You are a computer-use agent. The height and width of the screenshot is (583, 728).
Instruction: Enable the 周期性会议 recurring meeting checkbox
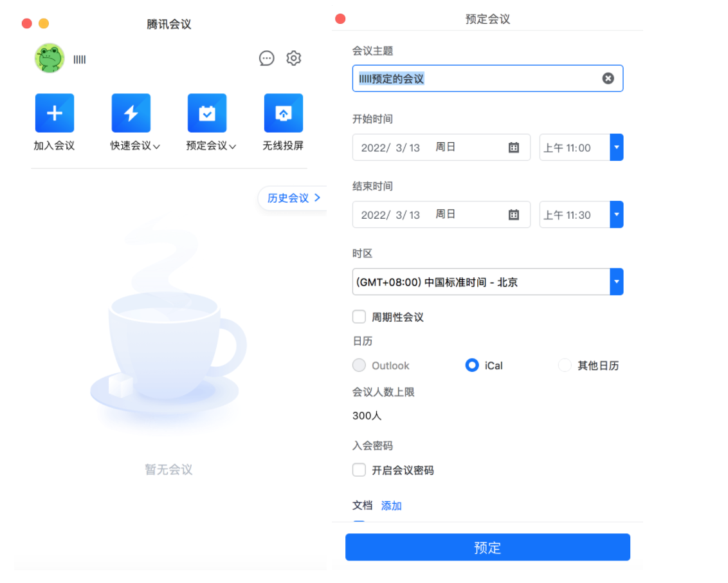click(x=359, y=316)
